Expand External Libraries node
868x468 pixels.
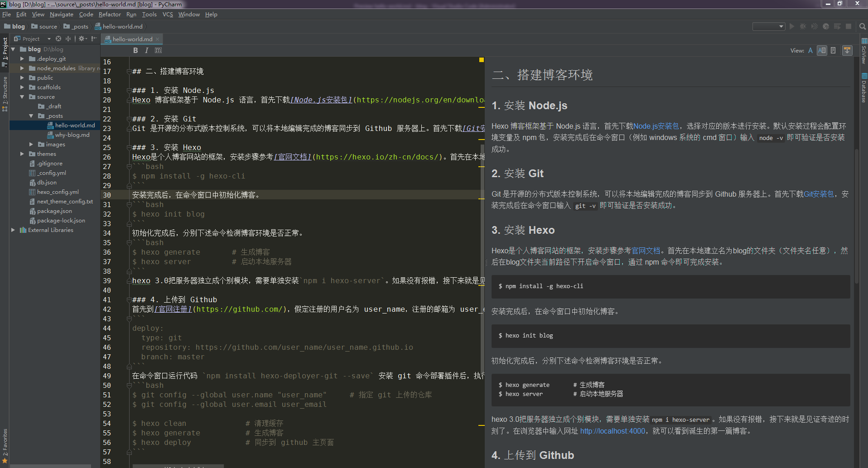13,230
